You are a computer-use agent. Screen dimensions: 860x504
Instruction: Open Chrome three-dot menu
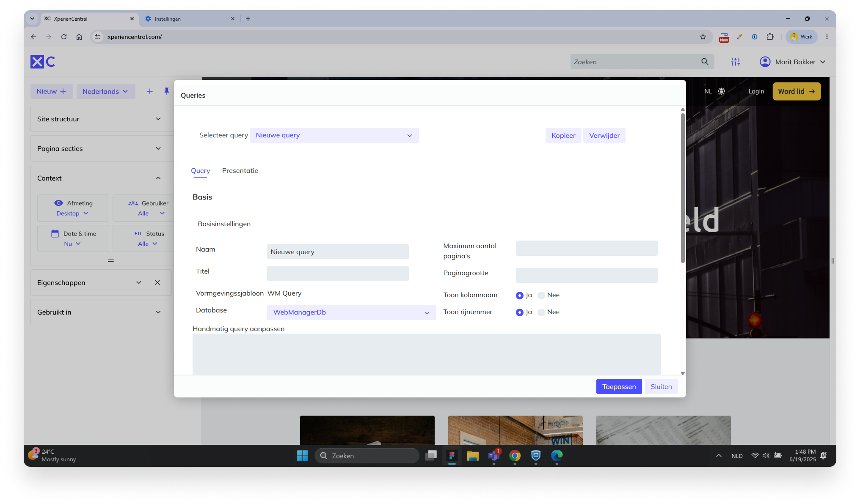pyautogui.click(x=827, y=37)
